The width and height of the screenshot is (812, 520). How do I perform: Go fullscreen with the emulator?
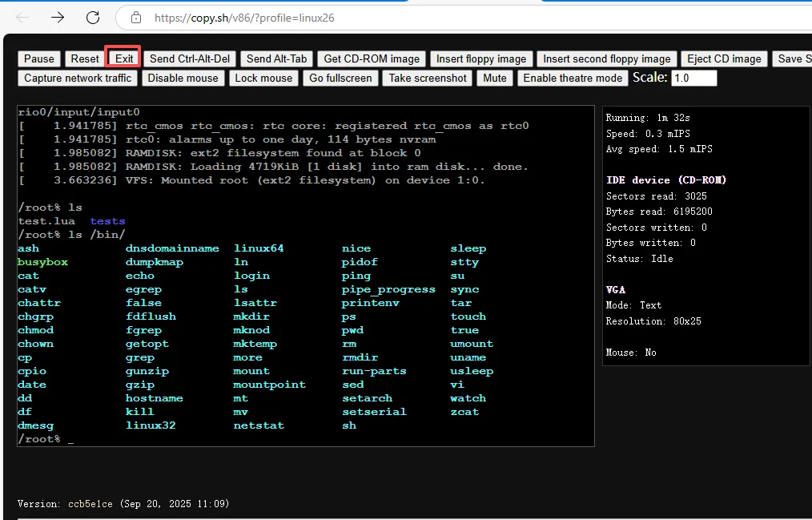click(x=340, y=79)
